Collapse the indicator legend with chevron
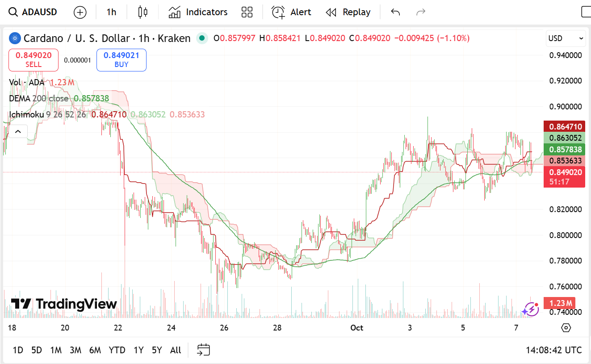 click(18, 131)
